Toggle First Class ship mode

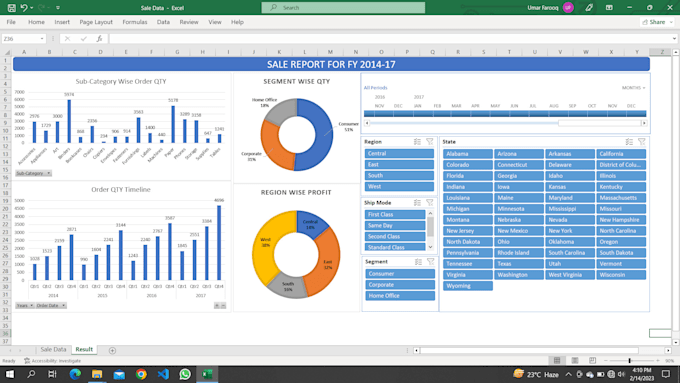coord(395,214)
